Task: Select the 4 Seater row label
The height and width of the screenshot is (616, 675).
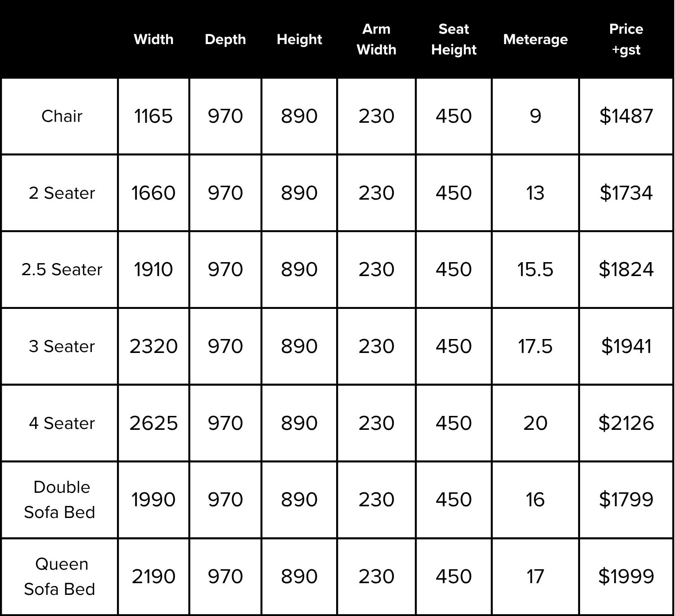Action: [62, 423]
